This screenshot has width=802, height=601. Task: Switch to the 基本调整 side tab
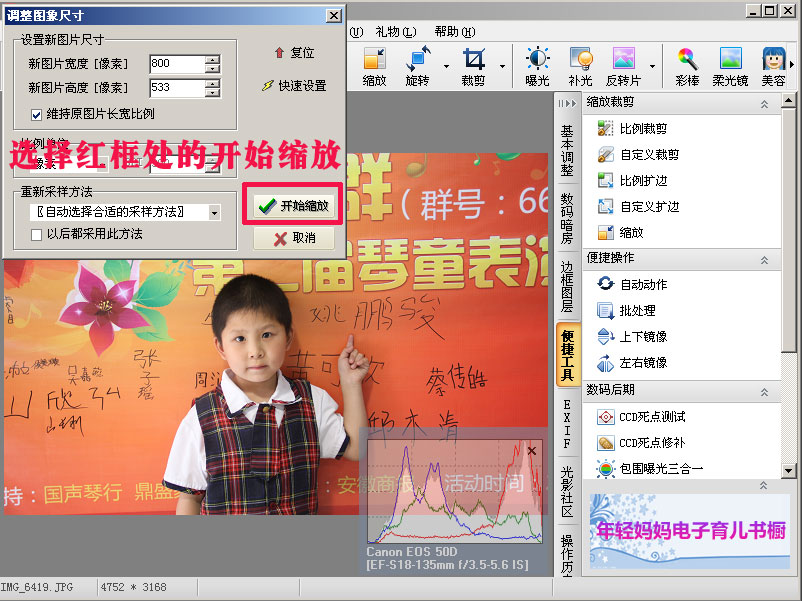click(567, 150)
